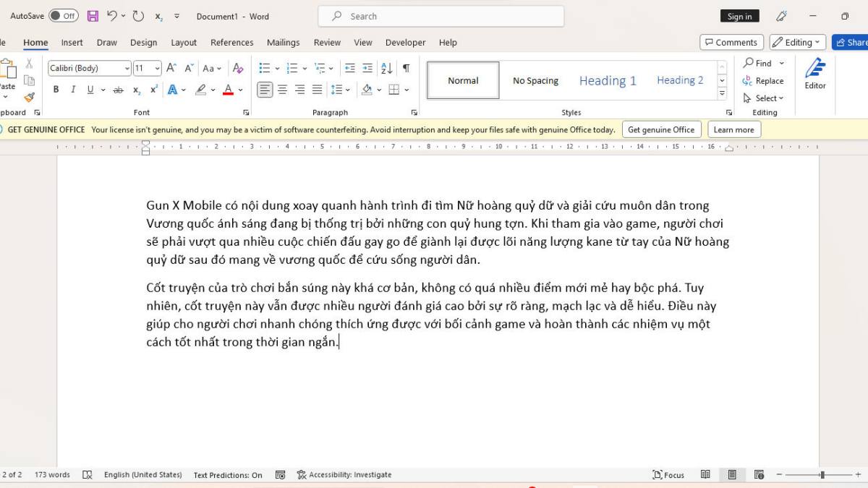Toggle Bold formatting
This screenshot has width=868, height=488.
[56, 90]
